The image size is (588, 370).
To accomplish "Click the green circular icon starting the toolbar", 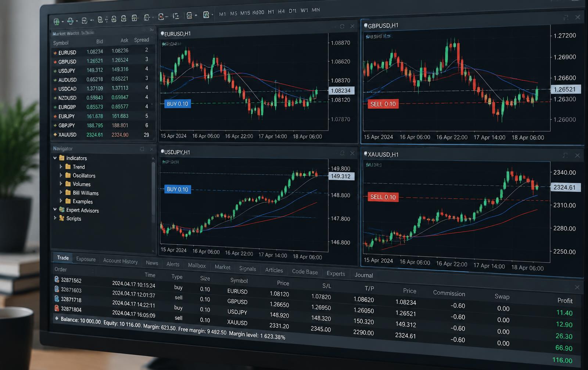I will 56,21.
